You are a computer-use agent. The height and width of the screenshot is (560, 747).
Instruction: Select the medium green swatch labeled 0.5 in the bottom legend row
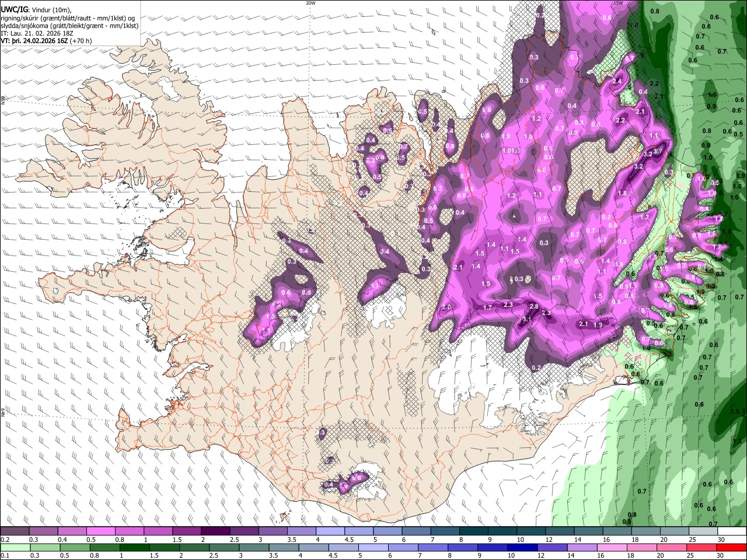pos(75,548)
